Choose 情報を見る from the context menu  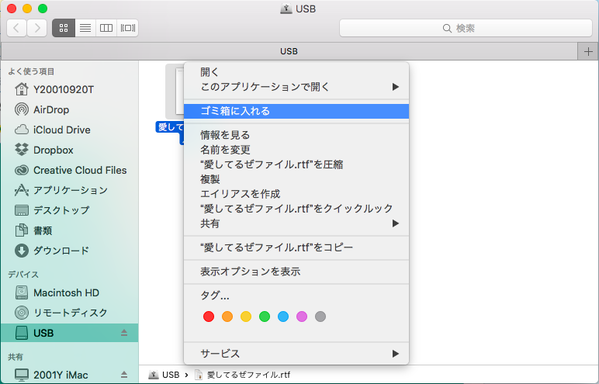pos(296,135)
